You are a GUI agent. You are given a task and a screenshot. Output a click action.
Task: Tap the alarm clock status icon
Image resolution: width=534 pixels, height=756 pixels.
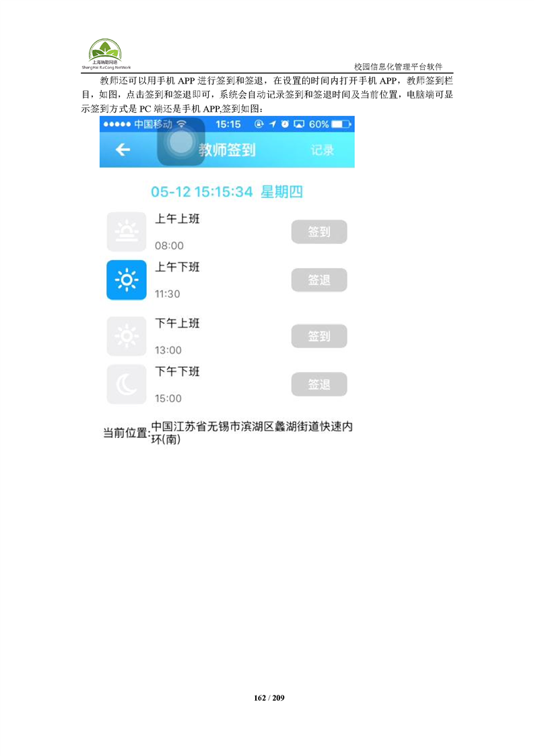click(x=286, y=125)
